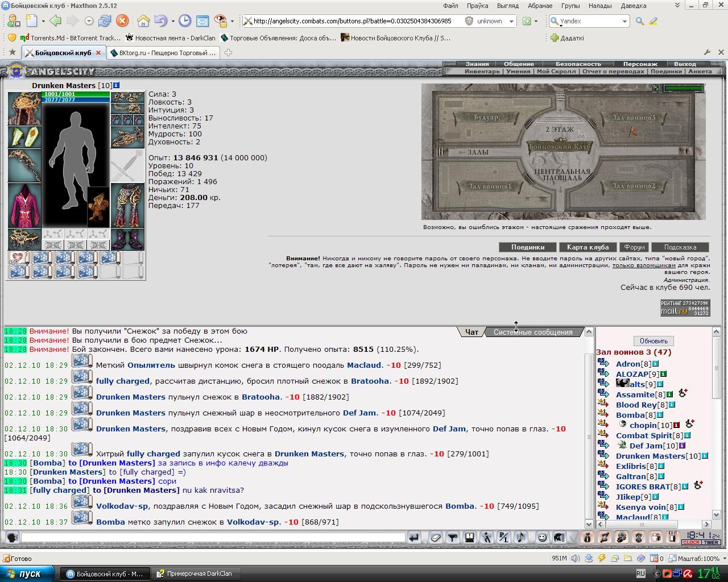This screenshot has height=582, width=728.
Task: Follow the только взломщикам link
Action: pos(644,265)
